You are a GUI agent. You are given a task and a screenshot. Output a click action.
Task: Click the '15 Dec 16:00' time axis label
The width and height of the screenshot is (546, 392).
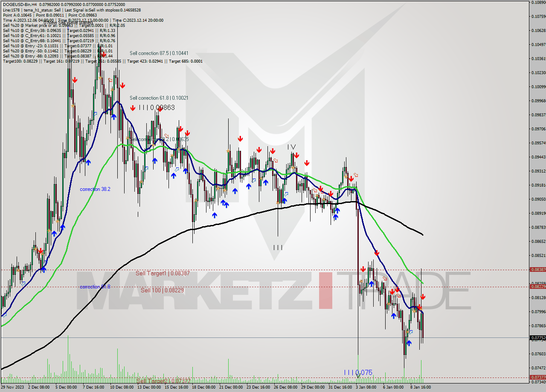[175, 387]
